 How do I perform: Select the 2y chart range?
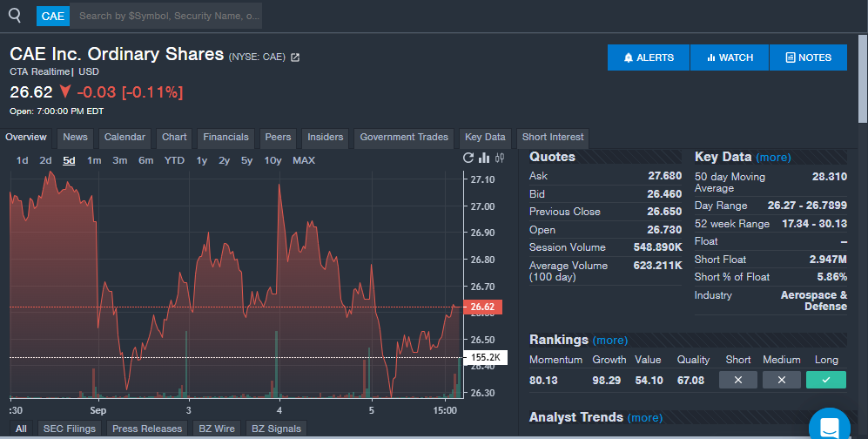[x=225, y=160]
